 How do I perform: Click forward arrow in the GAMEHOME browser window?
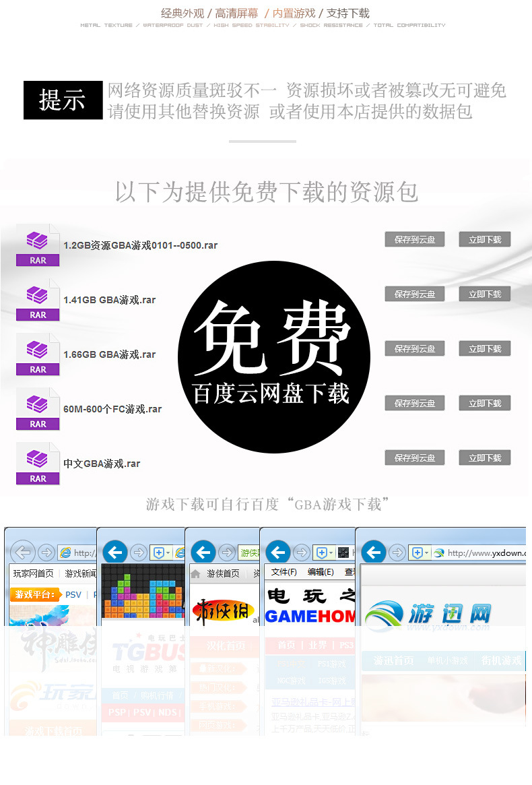pos(302,553)
